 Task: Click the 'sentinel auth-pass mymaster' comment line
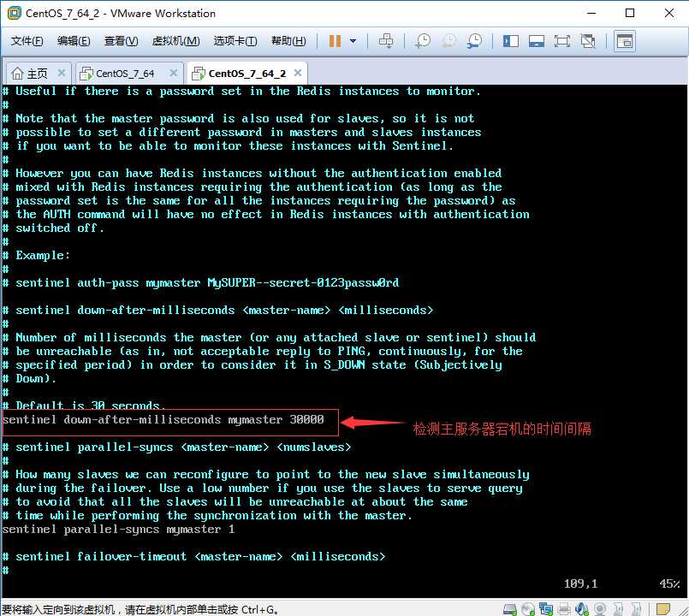click(x=200, y=282)
